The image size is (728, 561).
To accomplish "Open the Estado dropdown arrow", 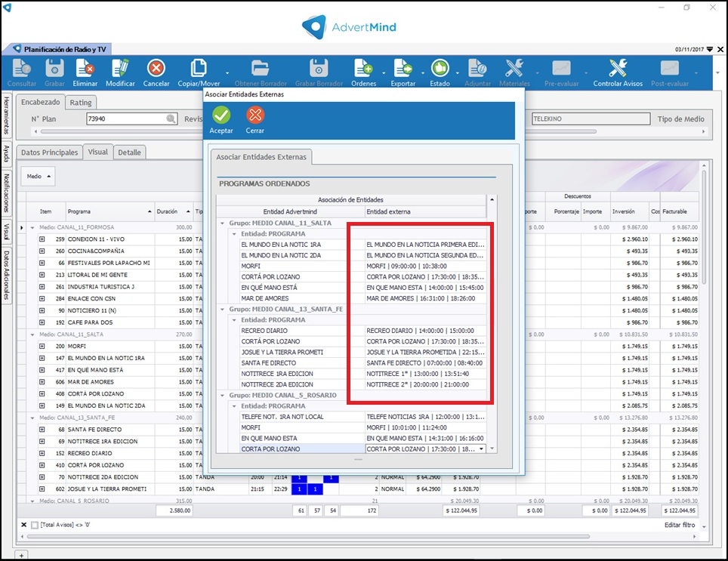I will pos(458,72).
